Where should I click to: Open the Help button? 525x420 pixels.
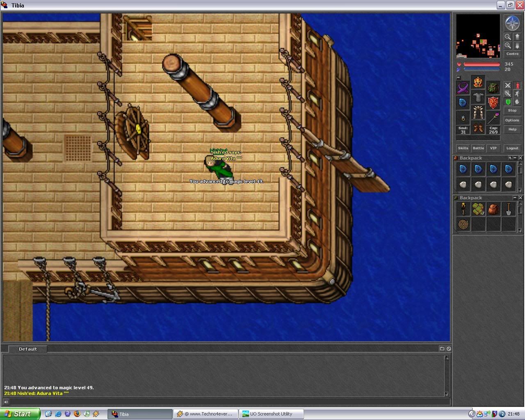click(x=512, y=129)
